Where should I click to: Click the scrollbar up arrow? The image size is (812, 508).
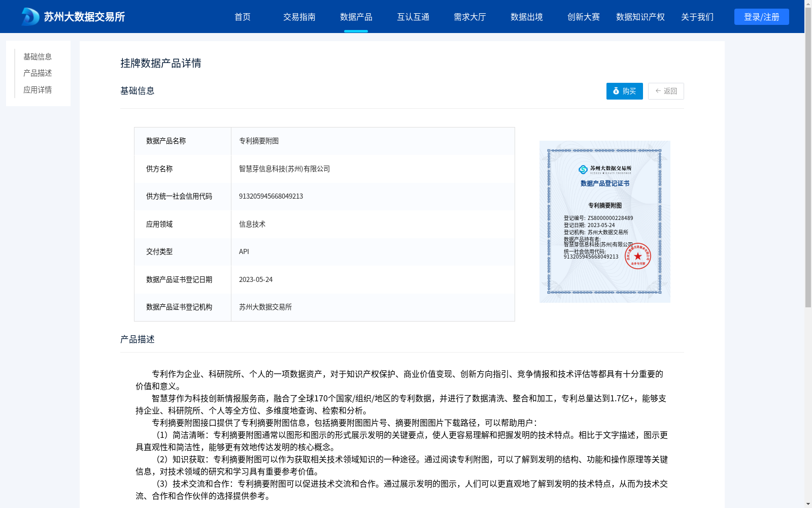click(x=808, y=3)
